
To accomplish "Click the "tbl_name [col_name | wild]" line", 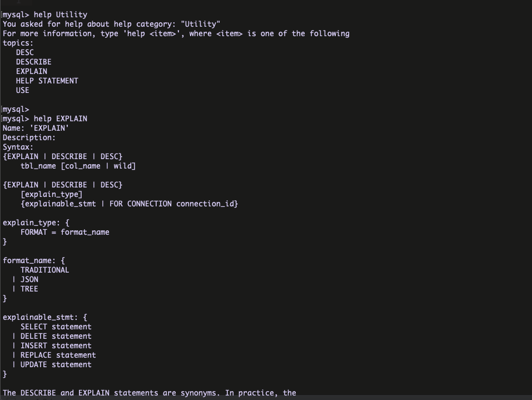I will [78, 166].
